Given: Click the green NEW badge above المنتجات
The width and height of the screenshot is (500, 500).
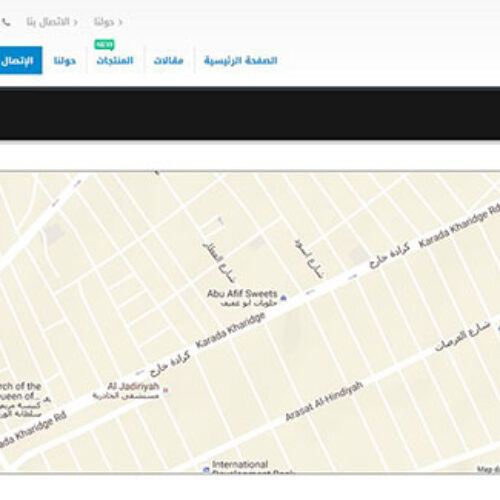Looking at the screenshot, I should pyautogui.click(x=104, y=45).
